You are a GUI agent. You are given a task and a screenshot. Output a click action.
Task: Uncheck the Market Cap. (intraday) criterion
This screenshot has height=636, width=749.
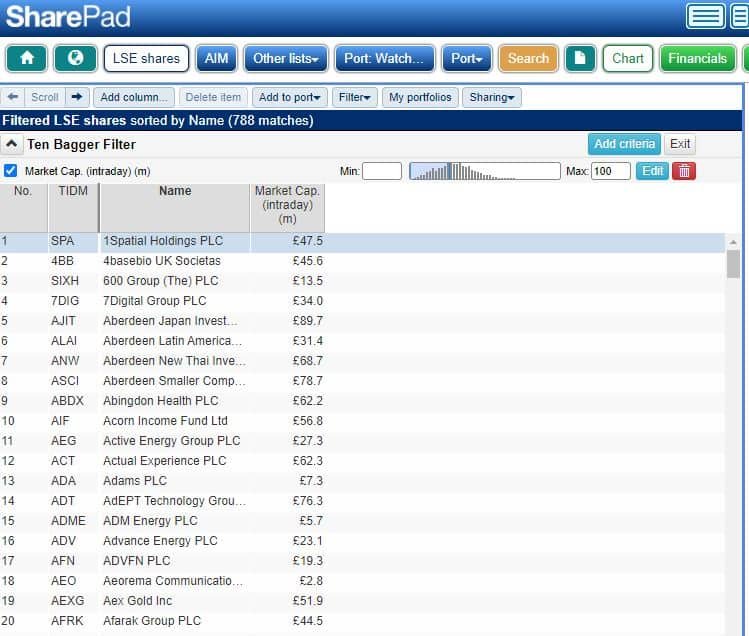point(11,171)
